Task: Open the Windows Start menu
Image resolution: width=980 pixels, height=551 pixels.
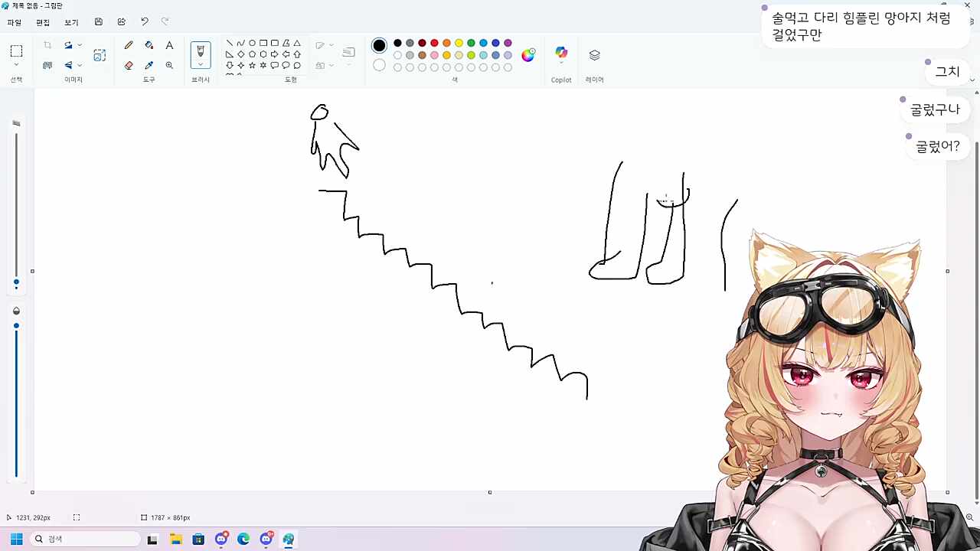Action: pyautogui.click(x=16, y=539)
